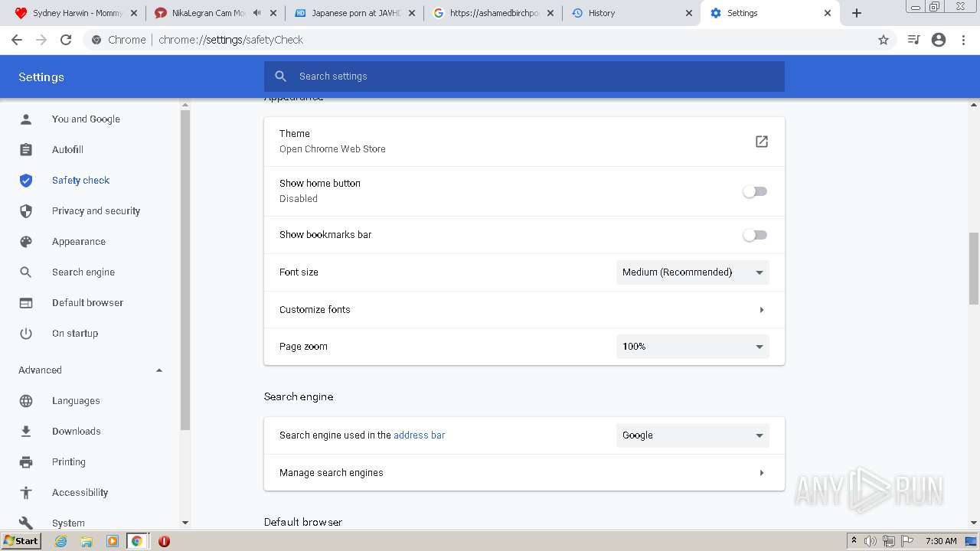Screen dimensions: 980x551
Task: Click the Opera icon in the taskbar
Action: tap(164, 541)
